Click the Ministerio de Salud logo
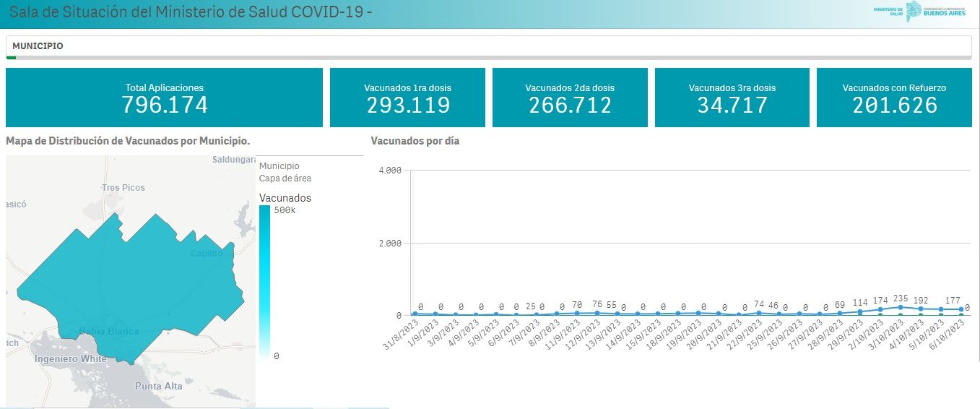The width and height of the screenshot is (980, 409). point(888,11)
